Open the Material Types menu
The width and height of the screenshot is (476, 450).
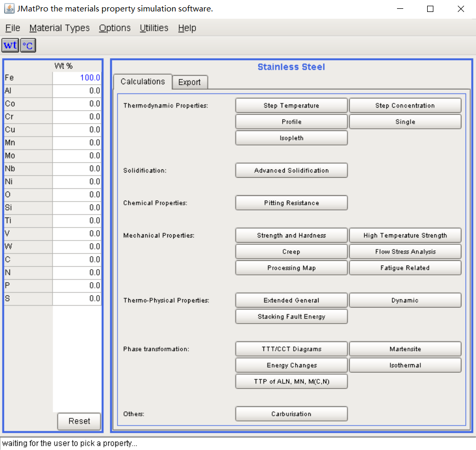pos(59,28)
